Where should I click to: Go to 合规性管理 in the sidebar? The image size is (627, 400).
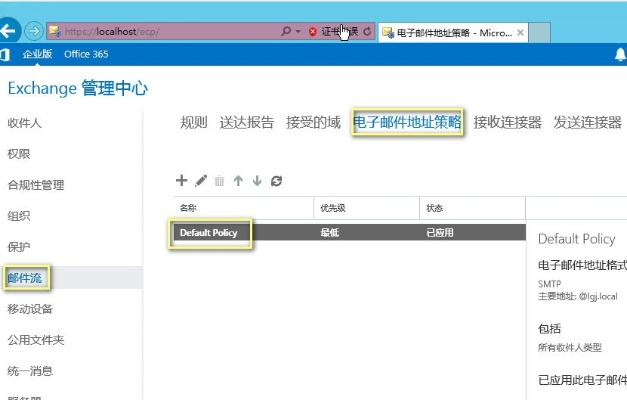coord(36,185)
